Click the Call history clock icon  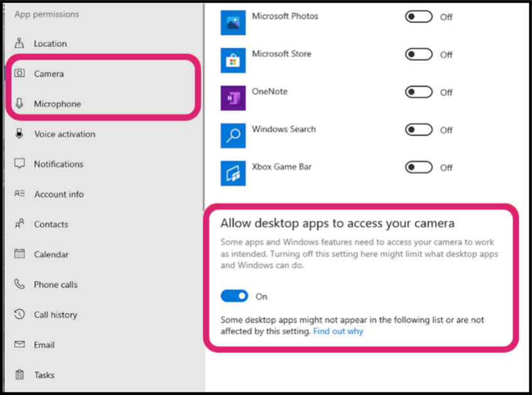point(19,314)
